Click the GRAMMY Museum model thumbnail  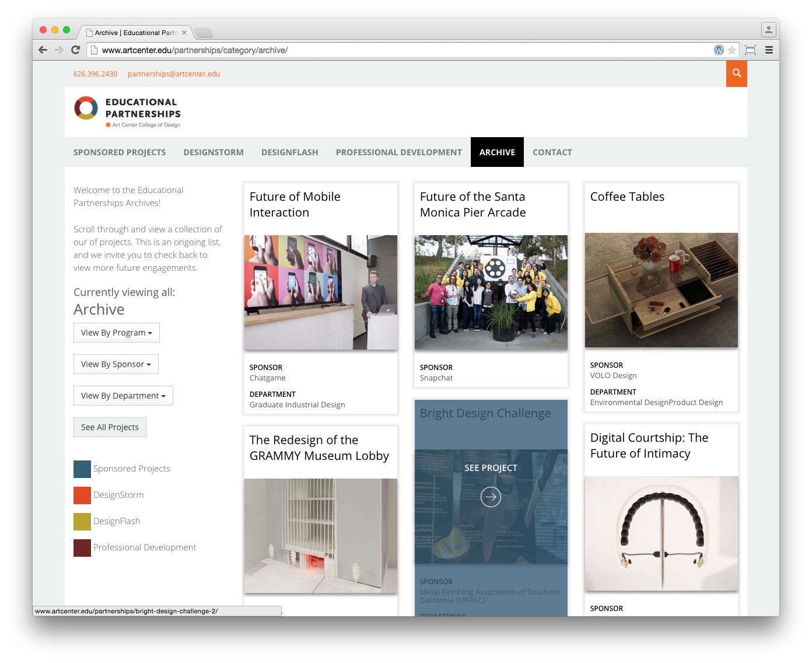coord(321,536)
